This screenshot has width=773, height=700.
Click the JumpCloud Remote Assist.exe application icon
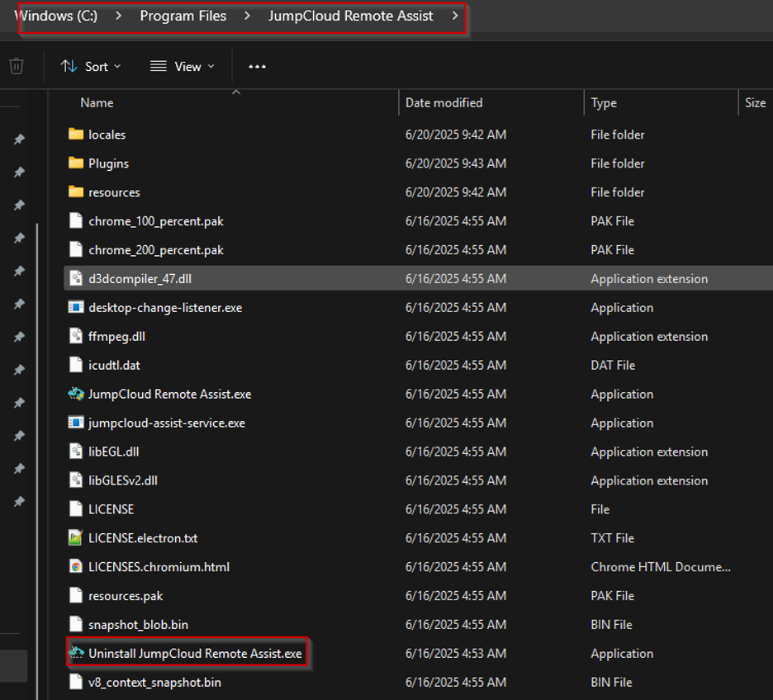coord(76,394)
